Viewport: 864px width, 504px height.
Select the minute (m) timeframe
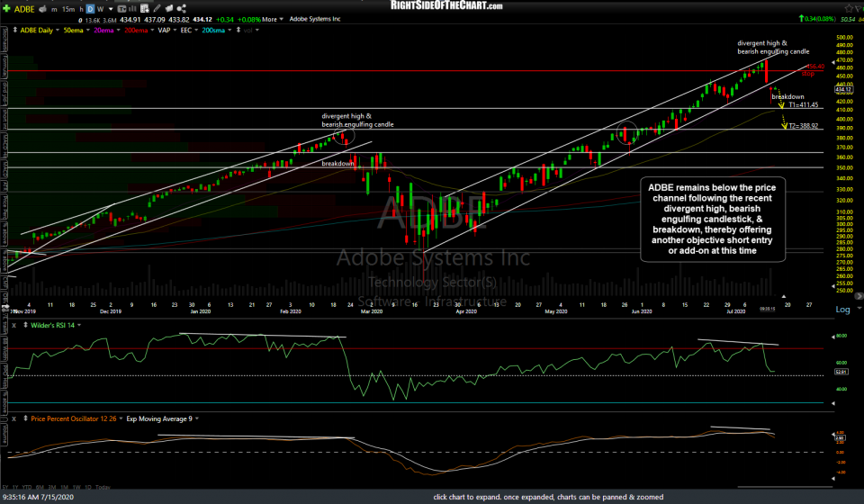pyautogui.click(x=54, y=9)
